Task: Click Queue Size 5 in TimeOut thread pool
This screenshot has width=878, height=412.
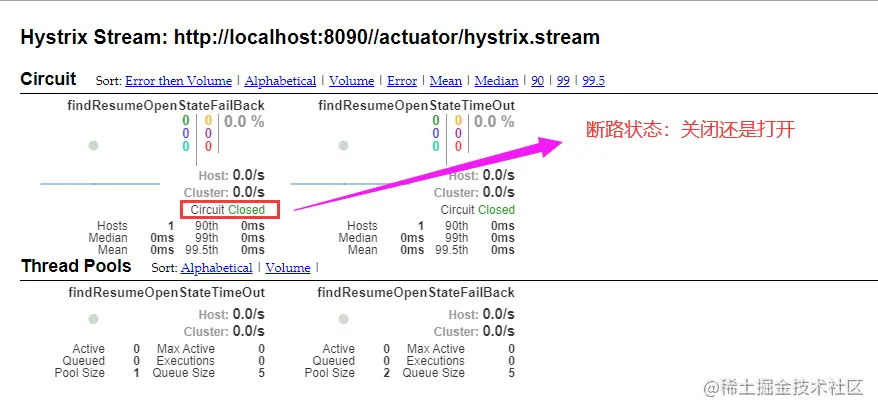Action: click(x=261, y=373)
